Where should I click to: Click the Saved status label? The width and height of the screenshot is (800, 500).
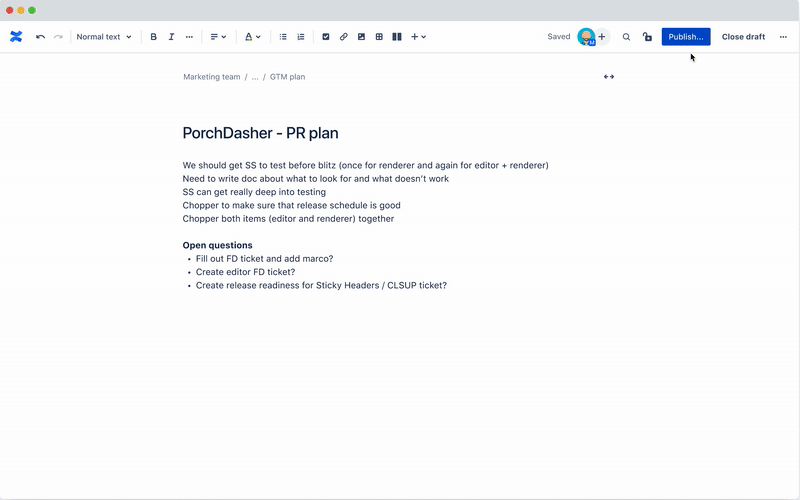[x=559, y=37]
